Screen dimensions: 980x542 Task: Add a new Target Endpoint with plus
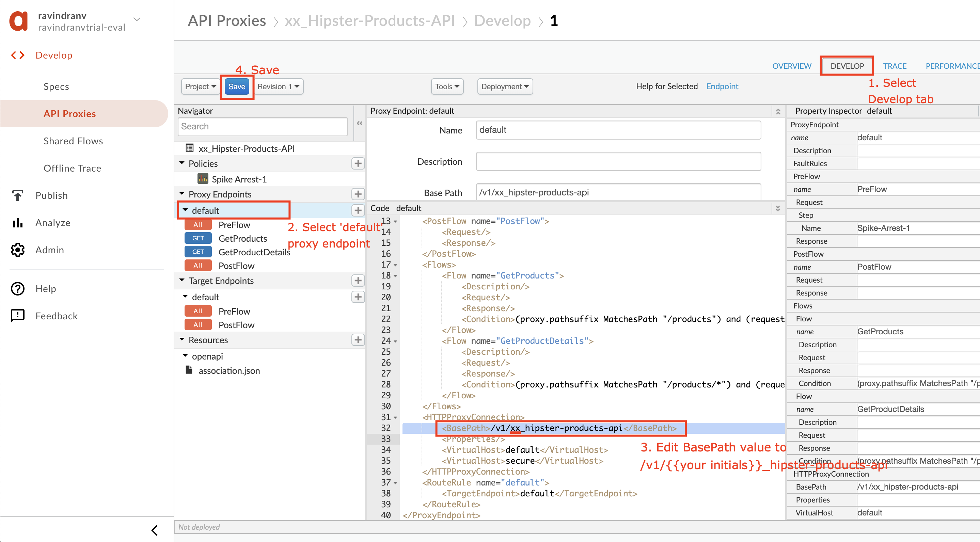pos(358,281)
